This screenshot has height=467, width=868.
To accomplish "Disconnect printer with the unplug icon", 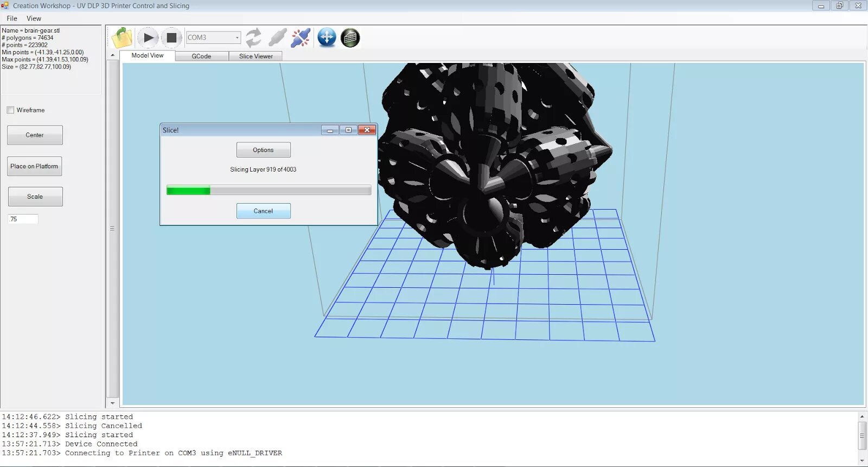I will point(301,38).
